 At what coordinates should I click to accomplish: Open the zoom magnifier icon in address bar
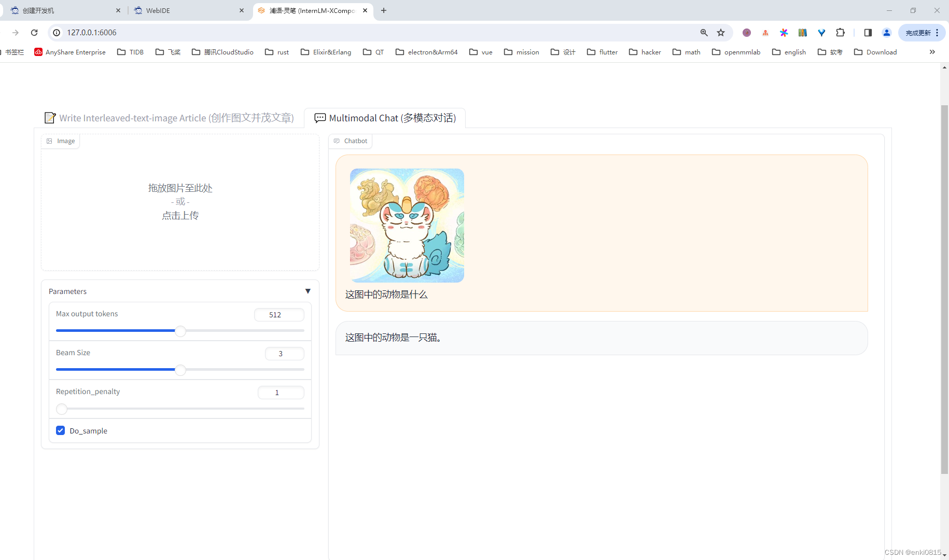(x=704, y=33)
